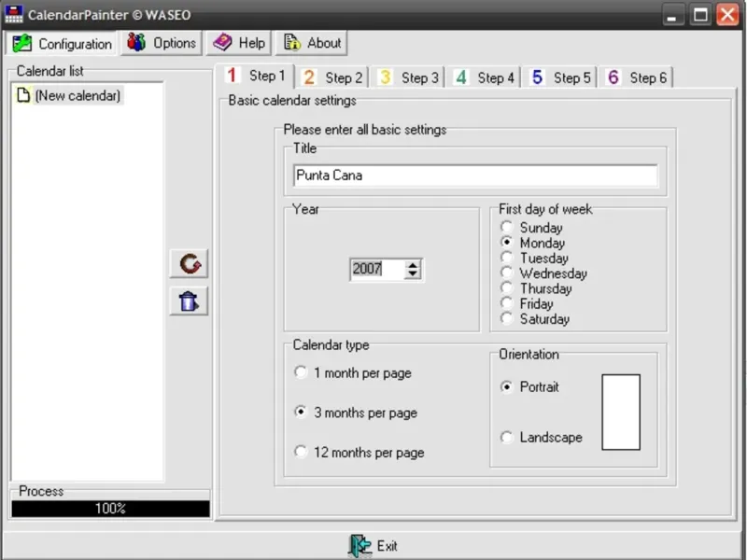Click the Exit button

coord(373,546)
